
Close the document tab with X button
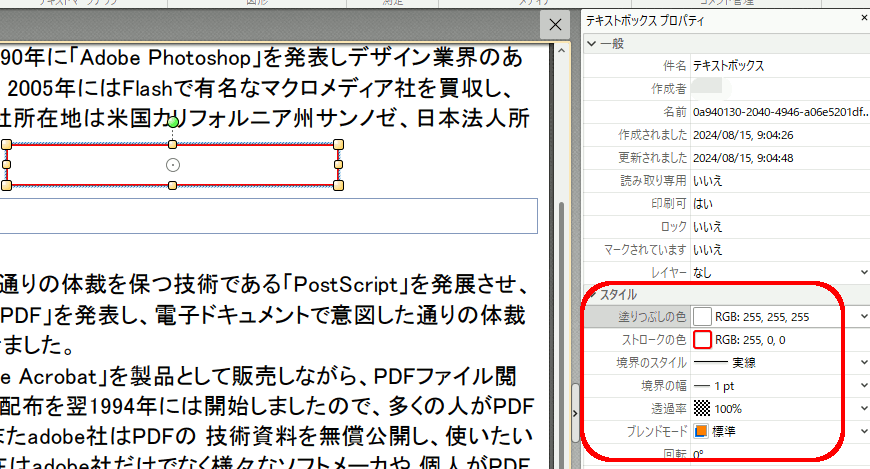pyautogui.click(x=555, y=24)
